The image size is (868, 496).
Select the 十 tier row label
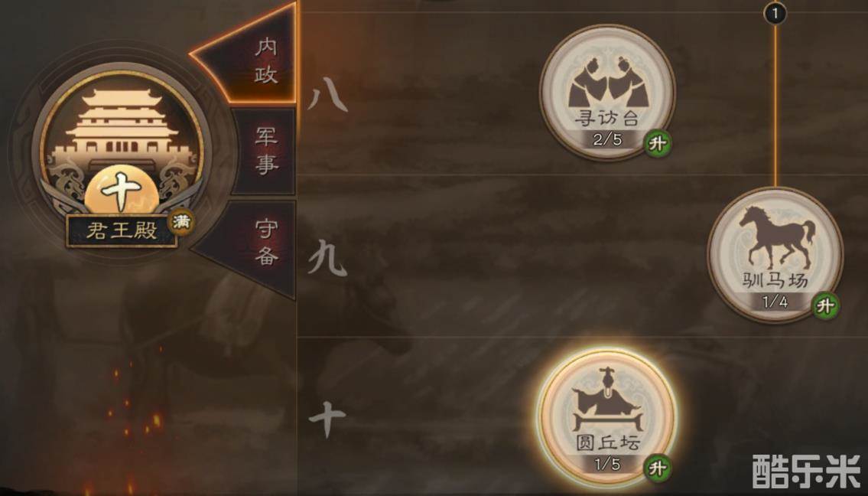327,419
